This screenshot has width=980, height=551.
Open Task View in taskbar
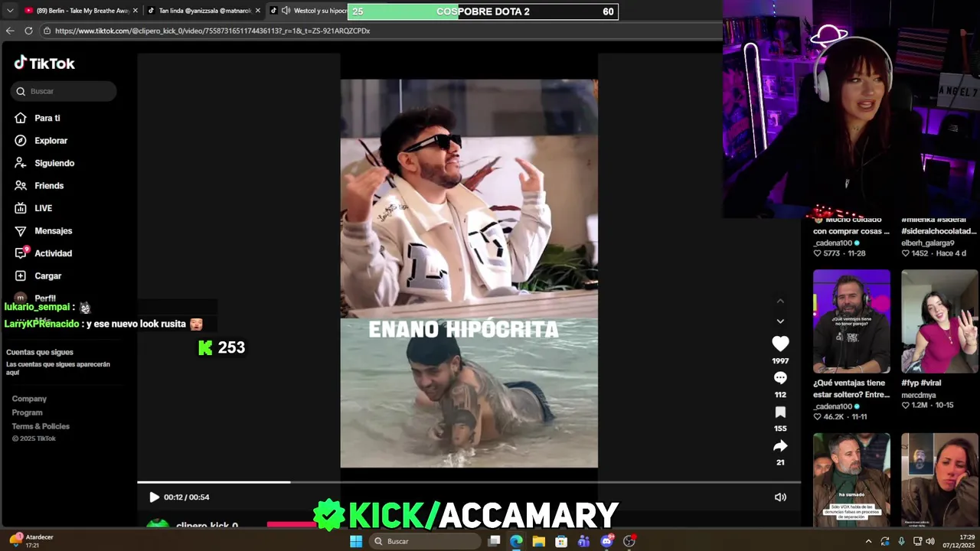494,541
